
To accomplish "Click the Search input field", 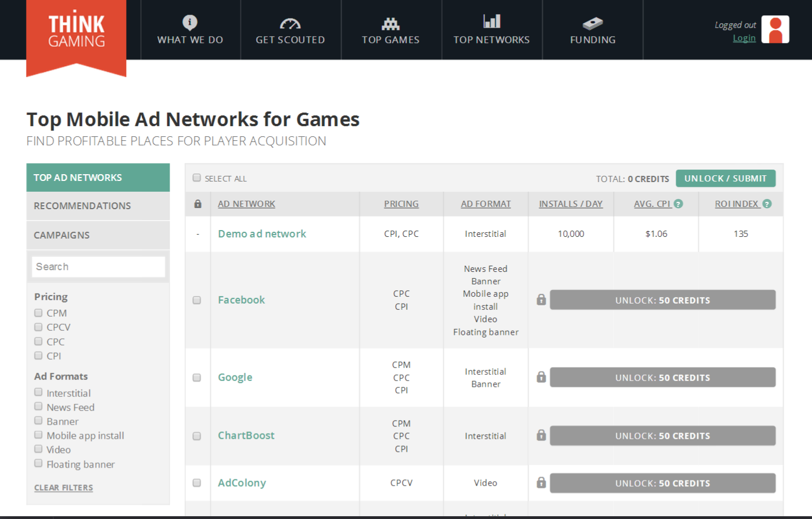I will 98,267.
